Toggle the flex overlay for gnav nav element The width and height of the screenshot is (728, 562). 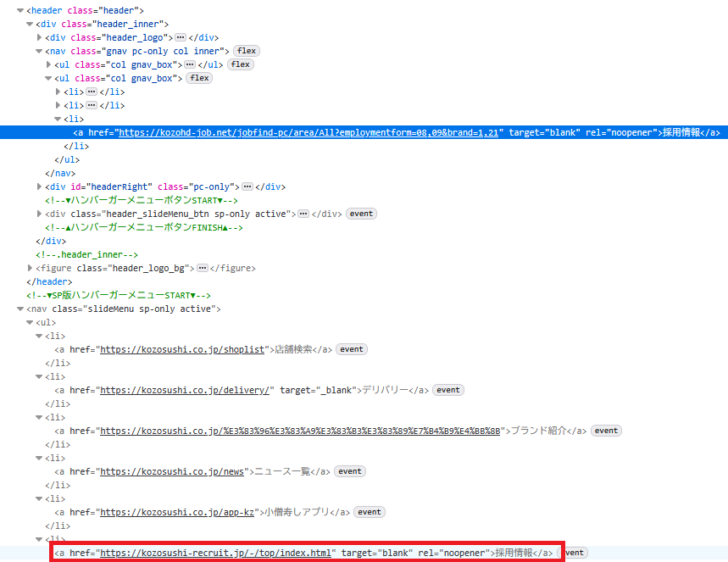click(246, 51)
